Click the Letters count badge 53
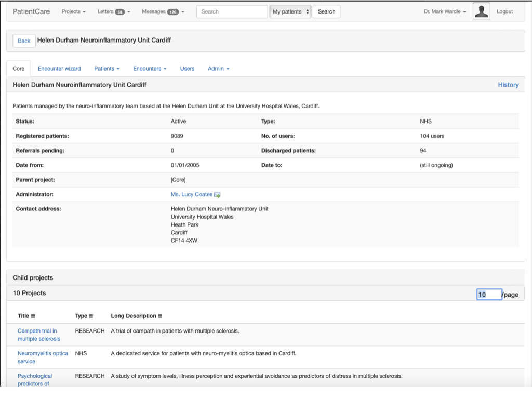Viewport: 532px width, 399px height. [119, 12]
